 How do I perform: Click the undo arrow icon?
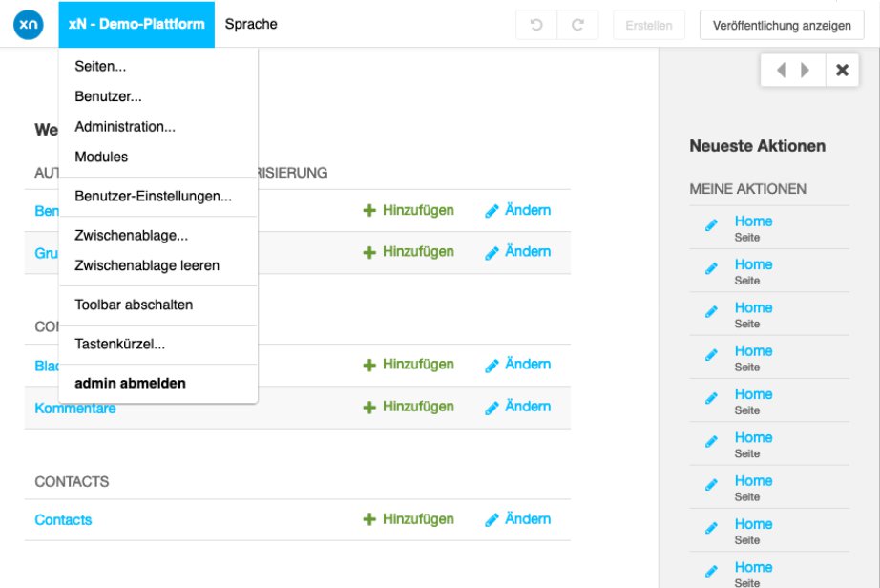click(536, 25)
